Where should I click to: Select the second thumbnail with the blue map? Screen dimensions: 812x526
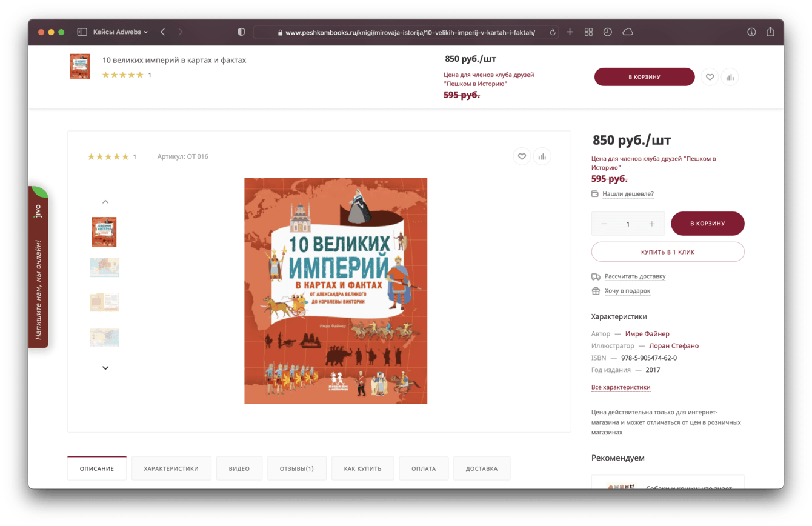(x=104, y=267)
